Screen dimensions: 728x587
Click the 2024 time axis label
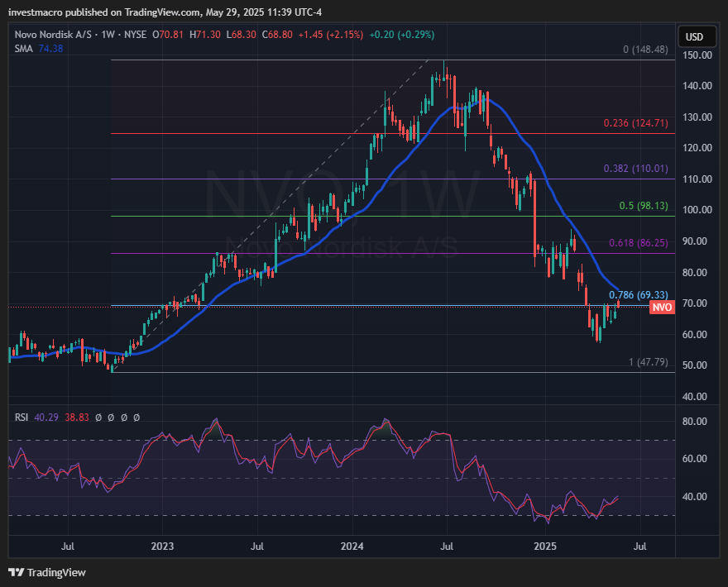pos(352,546)
